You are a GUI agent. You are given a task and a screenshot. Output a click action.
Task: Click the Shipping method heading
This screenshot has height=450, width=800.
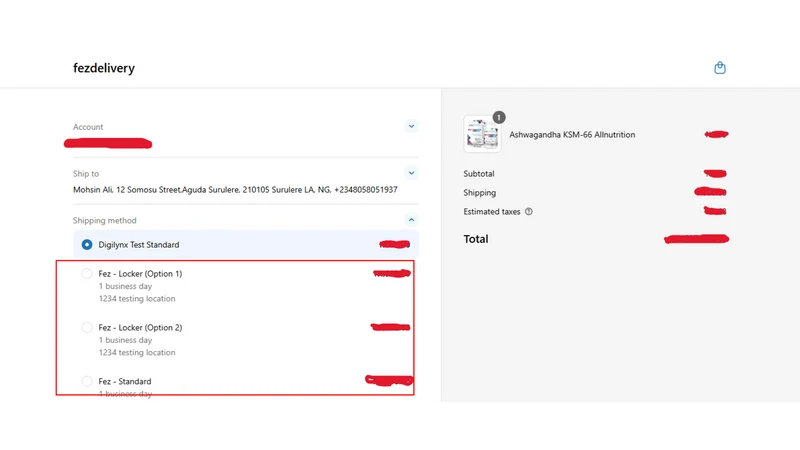pos(105,220)
